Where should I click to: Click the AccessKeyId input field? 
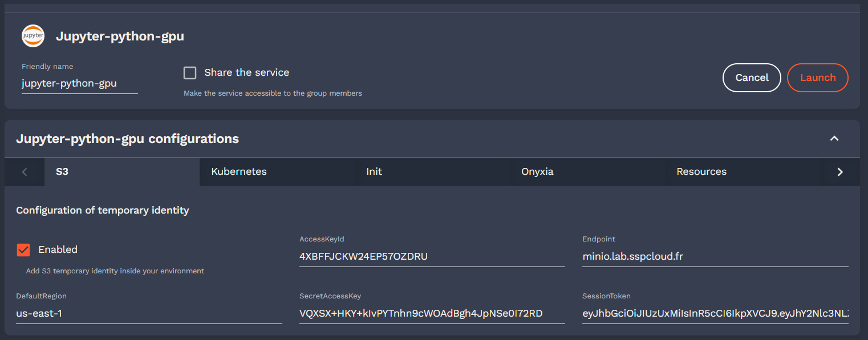pyautogui.click(x=432, y=256)
